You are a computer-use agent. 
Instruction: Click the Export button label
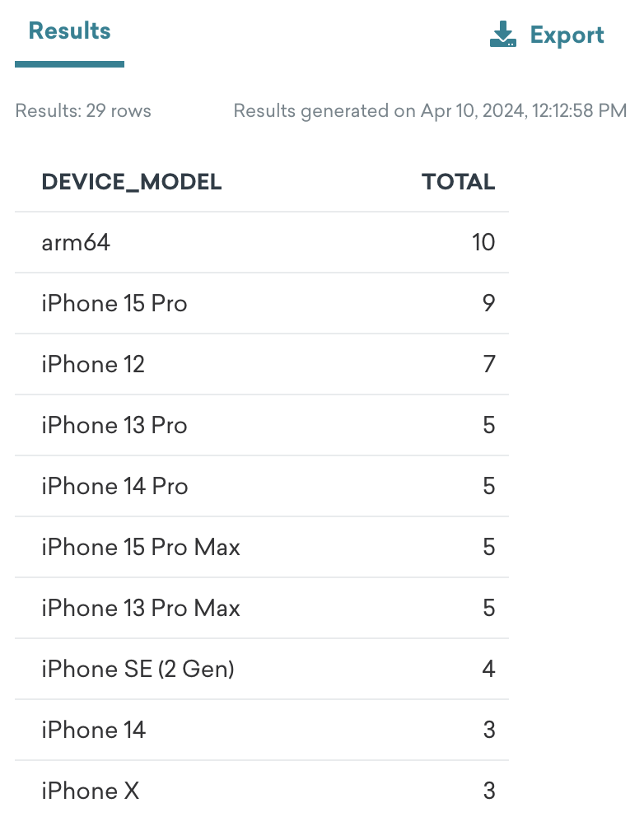567,35
